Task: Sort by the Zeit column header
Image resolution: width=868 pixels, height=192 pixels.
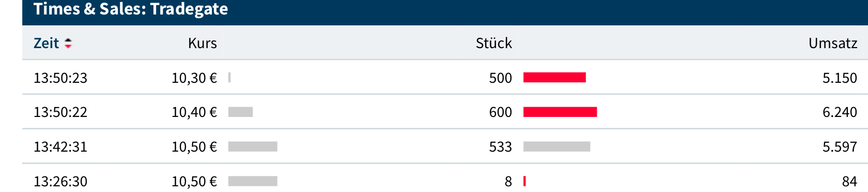Action: click(x=47, y=43)
